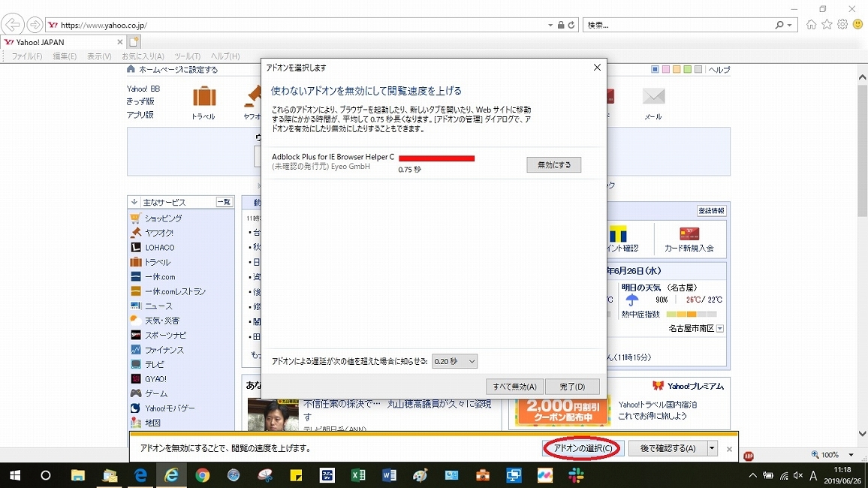Open ショッピング in the services list
Image resolution: width=868 pixels, height=488 pixels.
coord(163,218)
